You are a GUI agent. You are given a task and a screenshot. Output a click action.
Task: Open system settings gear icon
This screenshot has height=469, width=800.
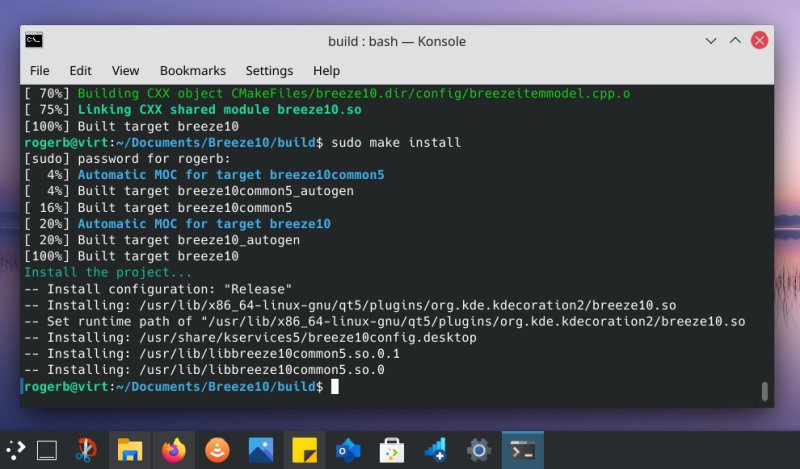tap(479, 450)
